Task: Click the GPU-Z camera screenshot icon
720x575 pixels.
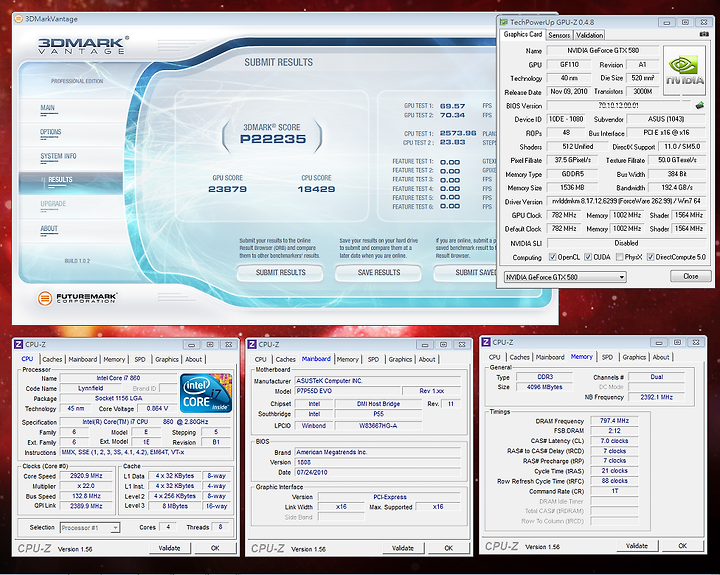Action: tap(704, 34)
